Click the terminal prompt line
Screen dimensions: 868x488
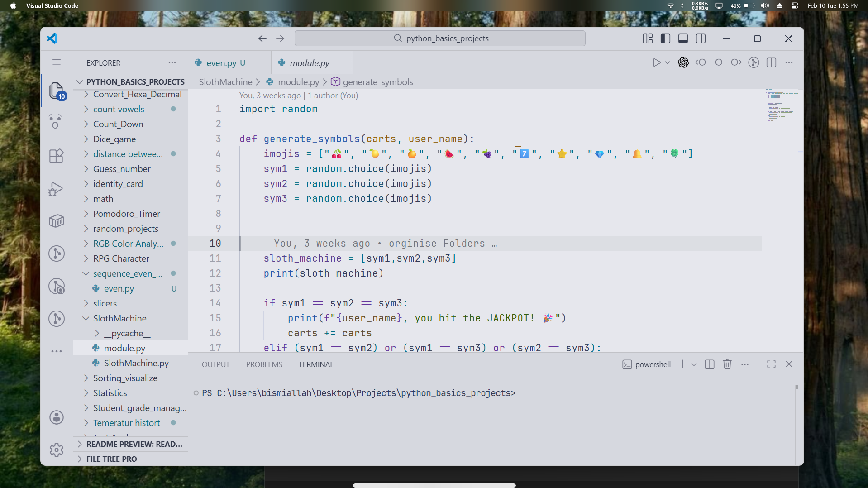coord(358,393)
